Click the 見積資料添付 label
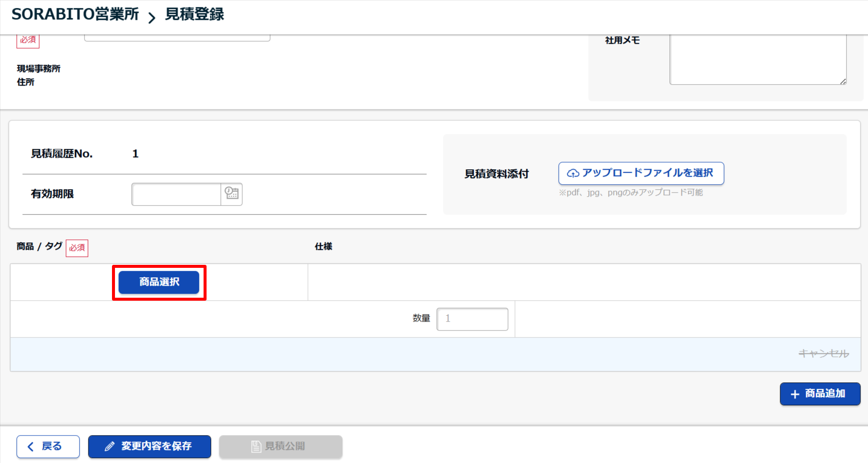 496,174
